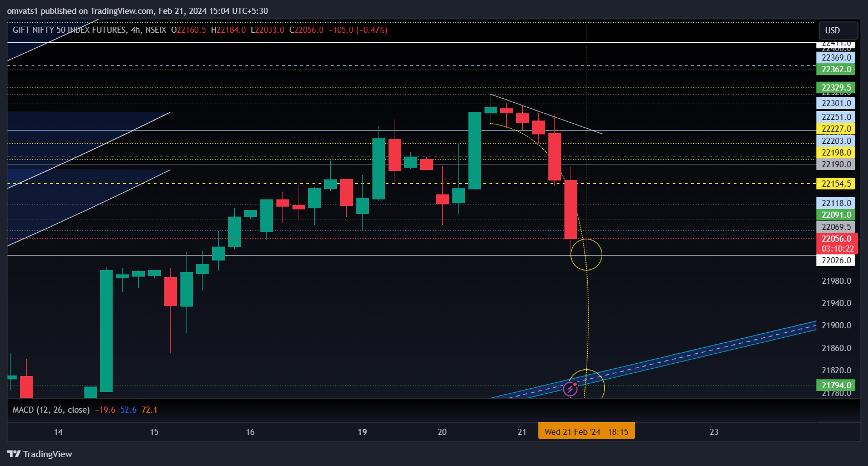Click the TradingView logo at bottom left

click(39, 454)
